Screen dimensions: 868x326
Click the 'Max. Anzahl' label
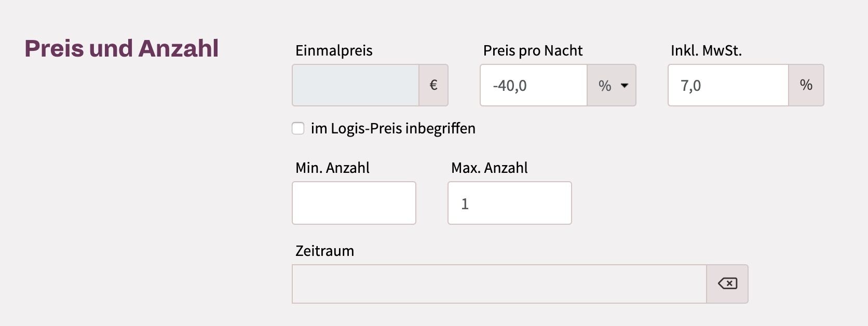pyautogui.click(x=489, y=168)
